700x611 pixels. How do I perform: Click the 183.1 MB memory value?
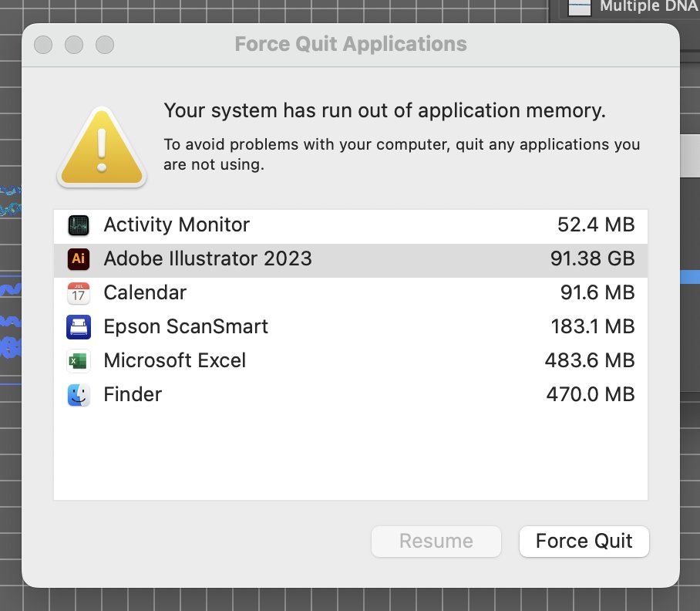(592, 326)
